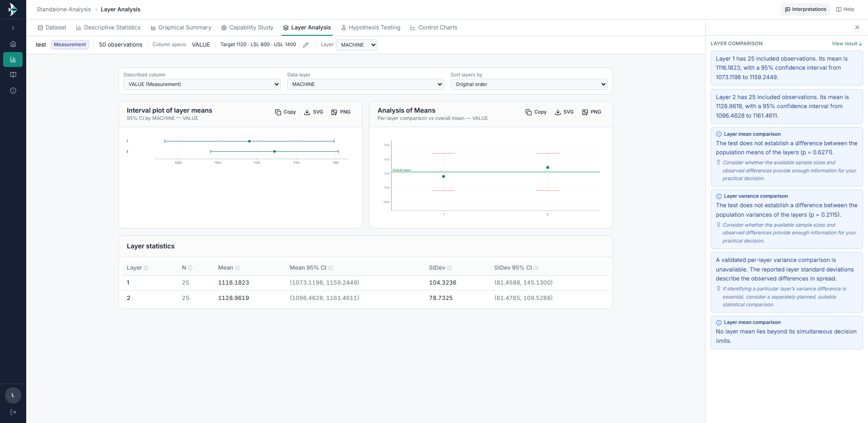Click info icon next to StDev 95% CI
The height and width of the screenshot is (423, 868).
(536, 268)
